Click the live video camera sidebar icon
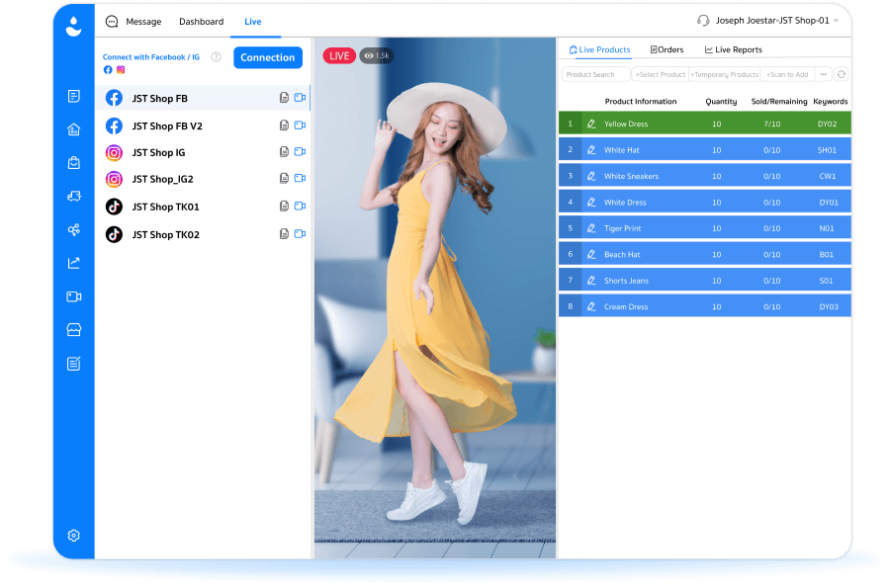The width and height of the screenshot is (890, 588). tap(73, 296)
